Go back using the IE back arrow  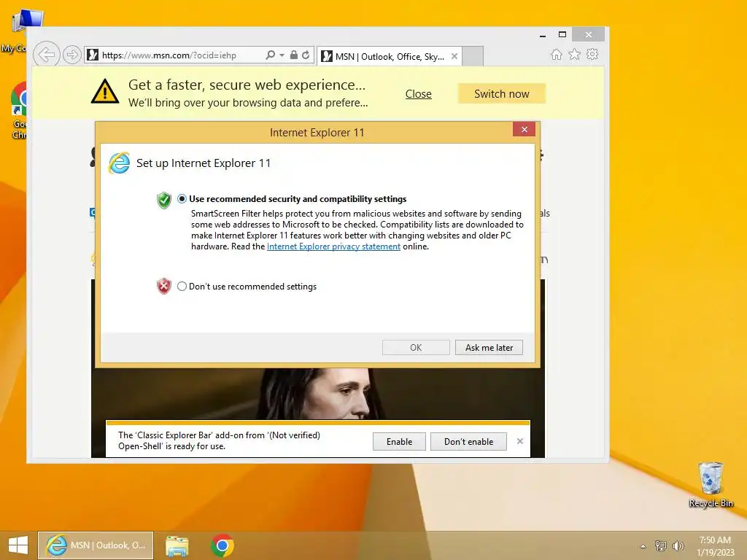47,55
